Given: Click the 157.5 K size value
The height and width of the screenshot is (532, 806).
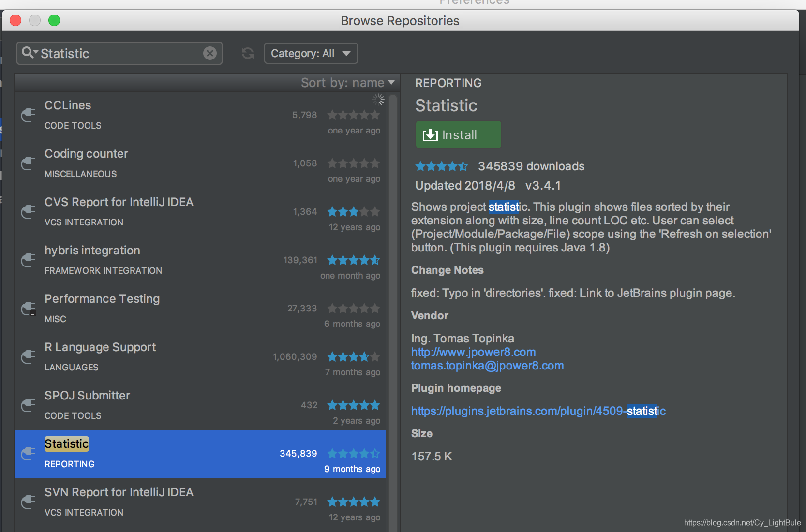Looking at the screenshot, I should pos(432,456).
